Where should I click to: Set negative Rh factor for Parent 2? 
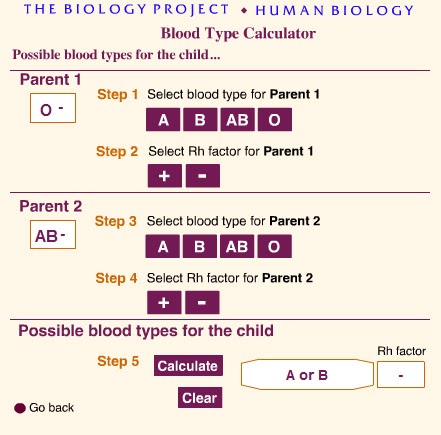[x=202, y=302]
